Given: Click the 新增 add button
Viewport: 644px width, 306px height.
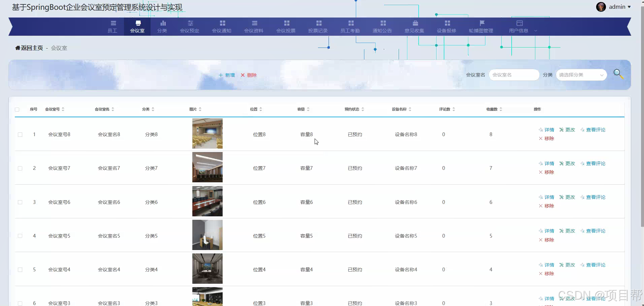Looking at the screenshot, I should point(227,75).
